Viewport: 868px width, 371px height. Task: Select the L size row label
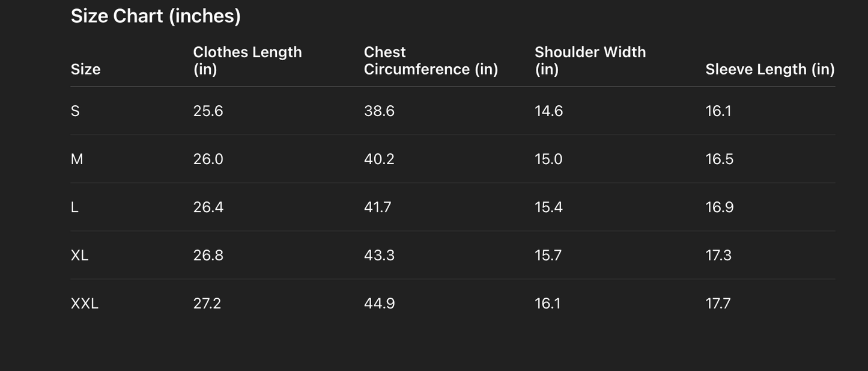tap(74, 207)
